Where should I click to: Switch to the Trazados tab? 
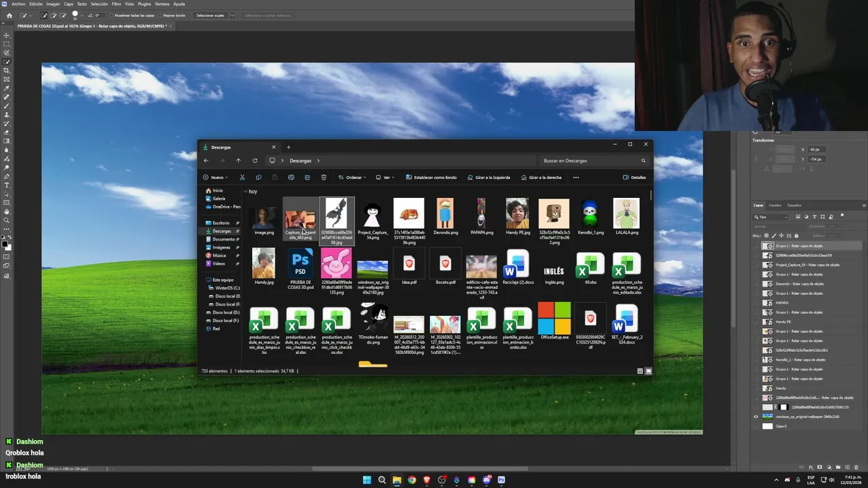point(794,205)
